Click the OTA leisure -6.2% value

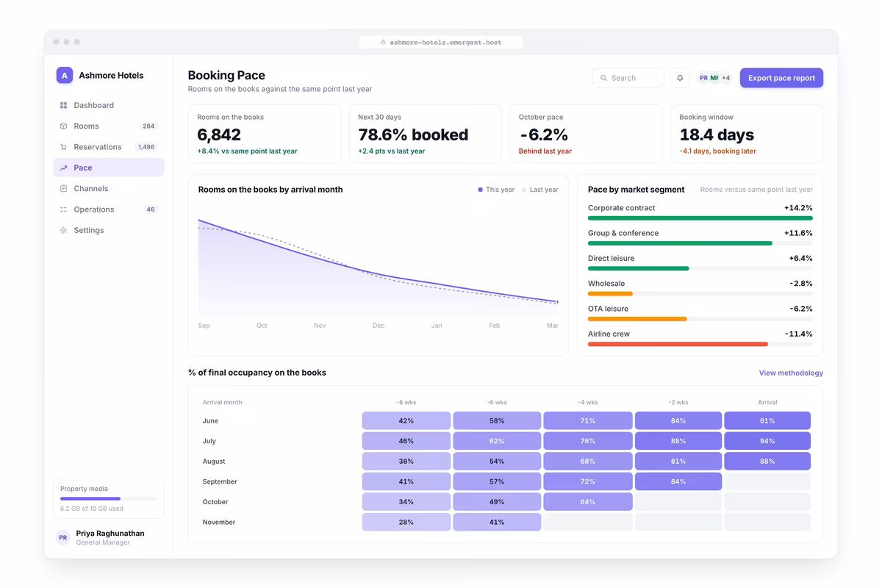pos(801,309)
